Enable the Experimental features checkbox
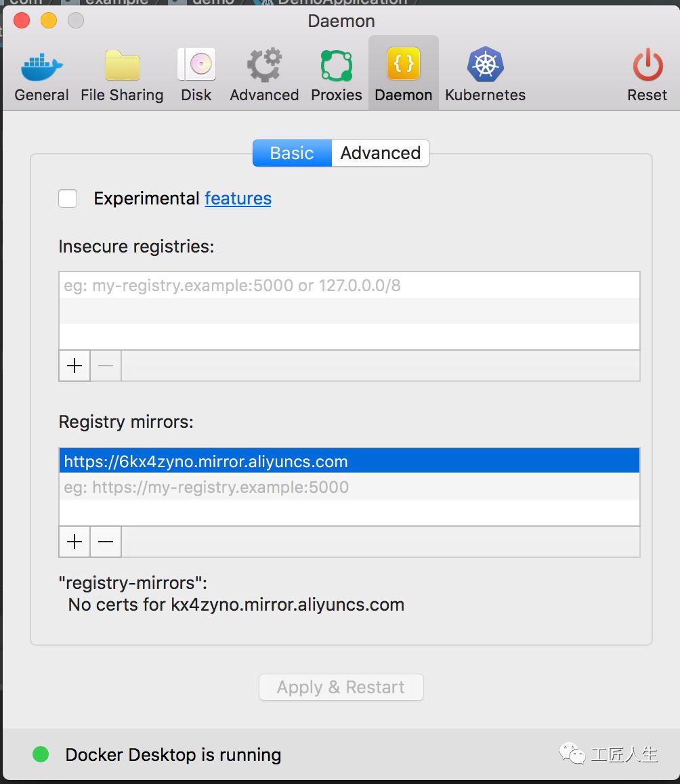 coord(68,198)
